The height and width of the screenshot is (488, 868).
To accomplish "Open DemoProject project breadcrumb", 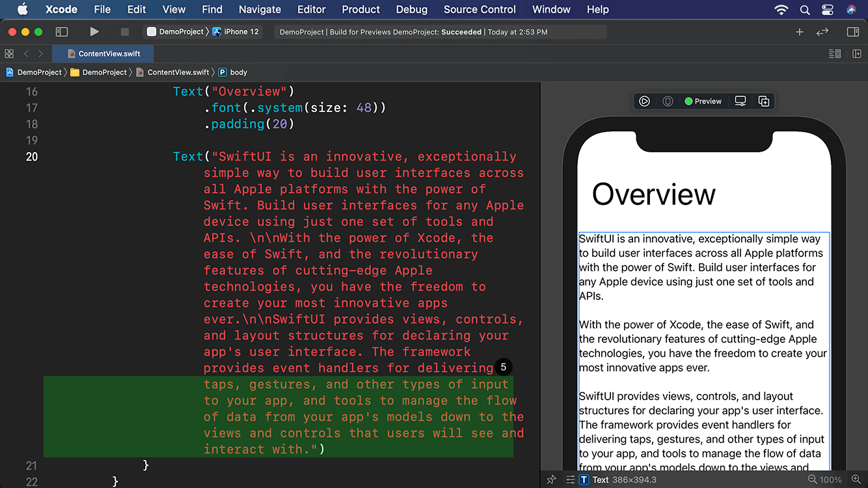I will pos(34,72).
